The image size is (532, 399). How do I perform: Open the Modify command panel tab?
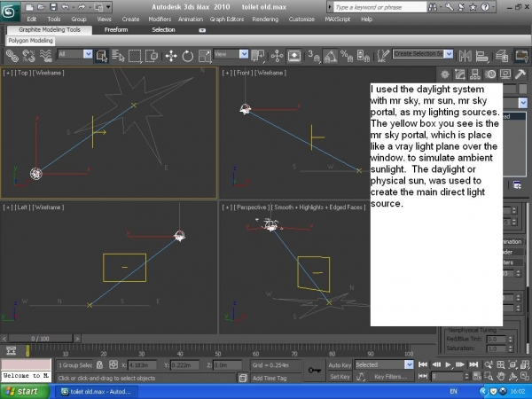click(459, 74)
